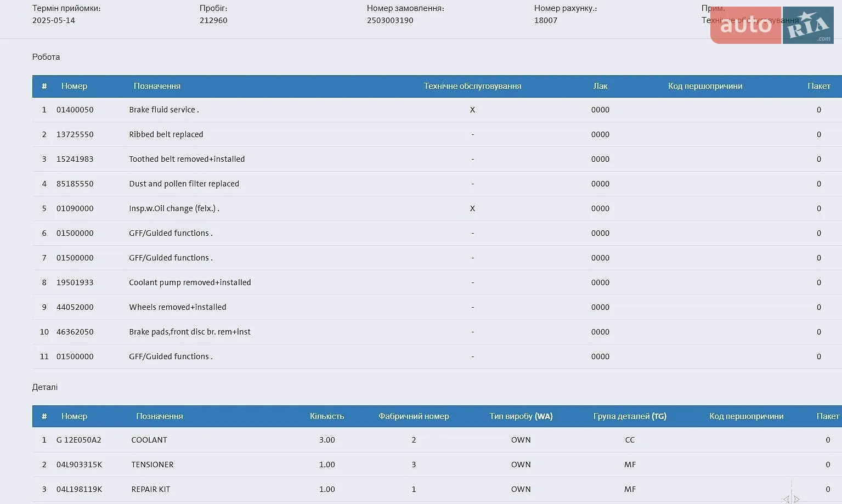Click the Кількість column header in Деталі table
The height and width of the screenshot is (504, 842).
pos(327,416)
